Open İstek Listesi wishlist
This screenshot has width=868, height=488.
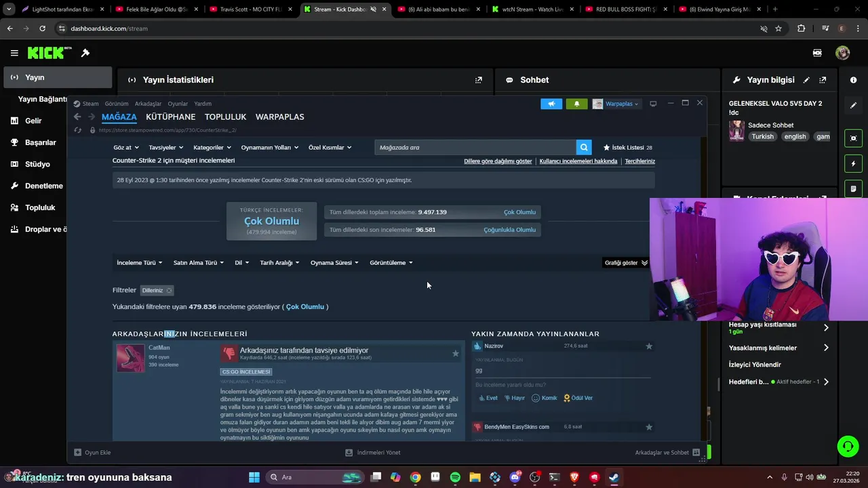[627, 147]
